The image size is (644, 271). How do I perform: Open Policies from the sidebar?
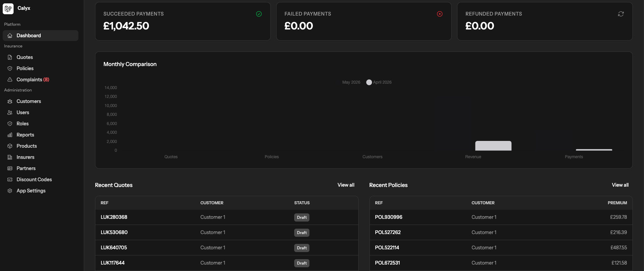pyautogui.click(x=40, y=68)
